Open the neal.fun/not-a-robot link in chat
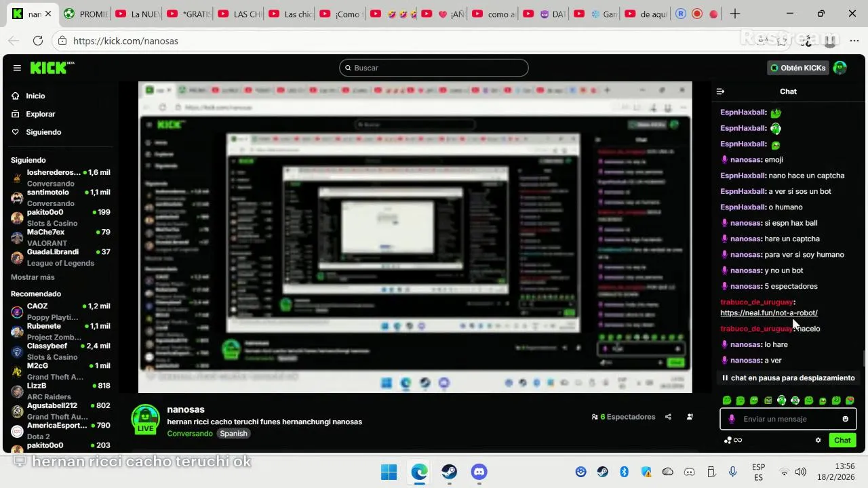868x488 pixels. [x=768, y=313]
